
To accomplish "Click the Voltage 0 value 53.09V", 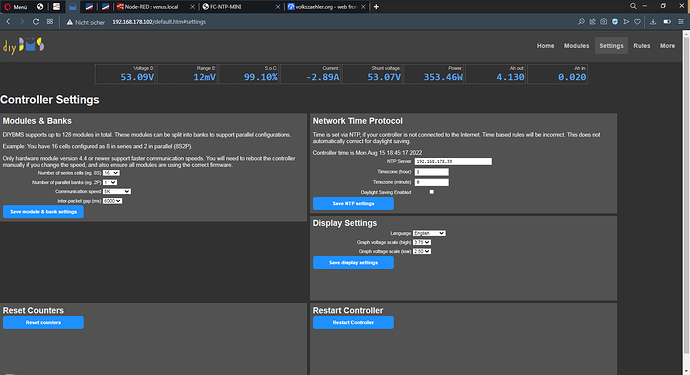I will [x=137, y=77].
